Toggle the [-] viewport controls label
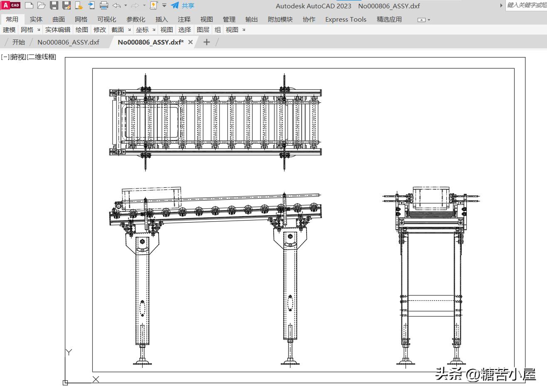This screenshot has height=392, width=547. click(5, 57)
